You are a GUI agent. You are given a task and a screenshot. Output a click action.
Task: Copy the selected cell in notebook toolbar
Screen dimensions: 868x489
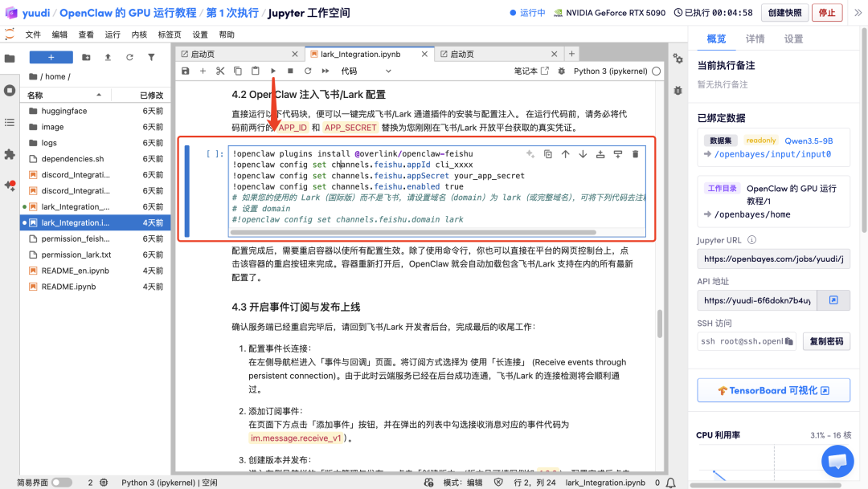point(237,71)
